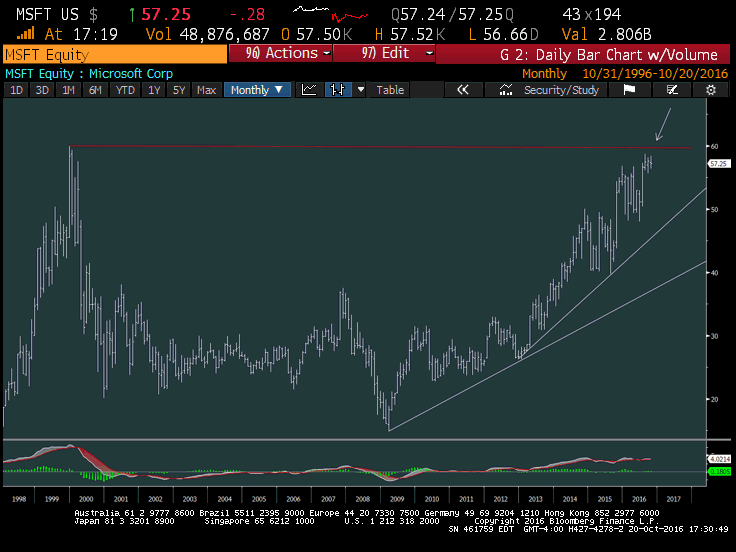Image resolution: width=736 pixels, height=552 pixels.
Task: Click the 60 level on price axis
Action: click(x=714, y=146)
